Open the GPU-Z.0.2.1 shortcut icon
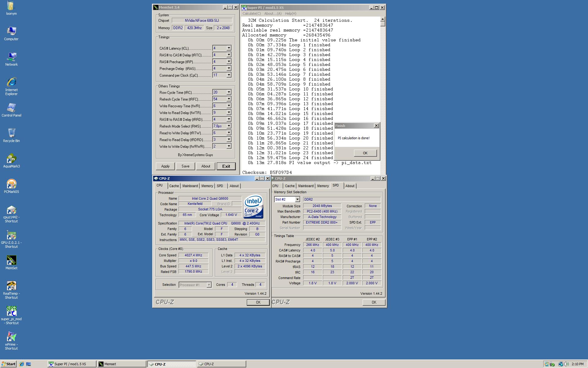The height and width of the screenshot is (368, 588). [11, 239]
